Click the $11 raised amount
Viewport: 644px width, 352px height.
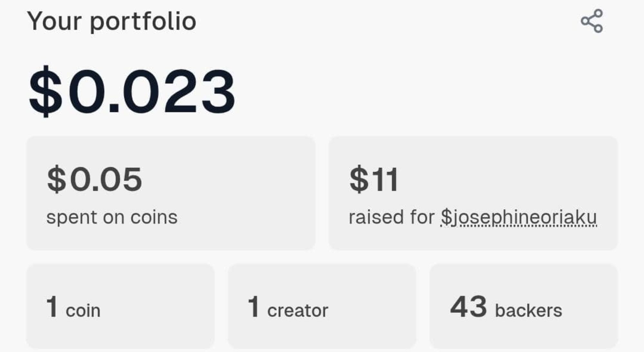click(374, 179)
